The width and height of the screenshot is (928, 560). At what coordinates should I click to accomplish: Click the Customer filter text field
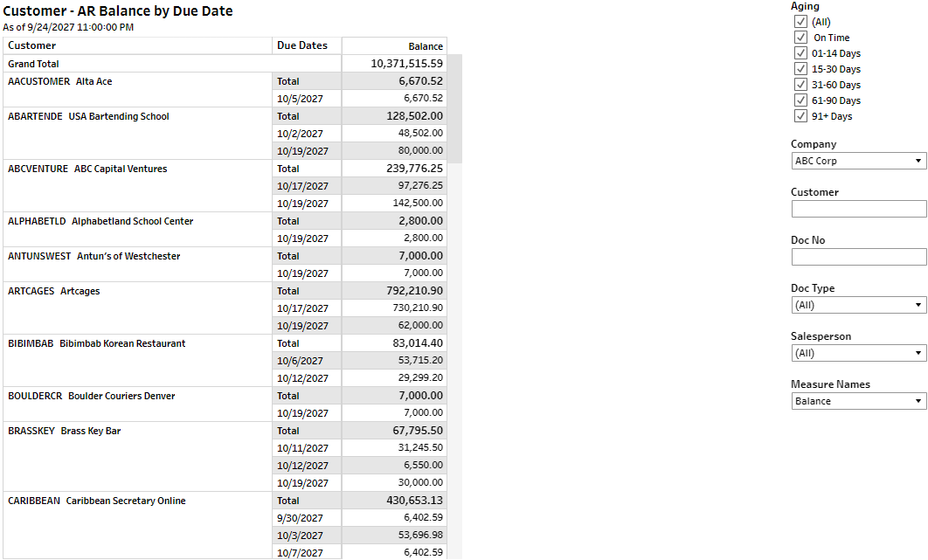pos(858,209)
